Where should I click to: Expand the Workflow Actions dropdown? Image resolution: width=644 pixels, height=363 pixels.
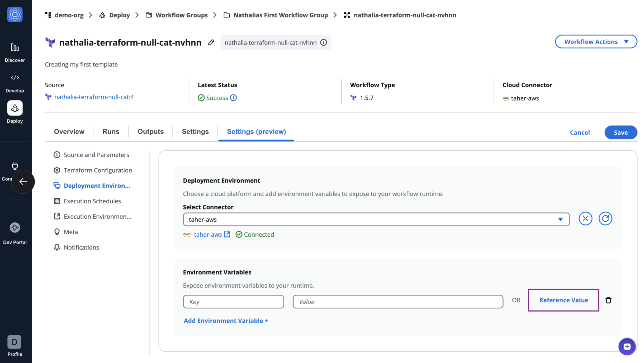pyautogui.click(x=596, y=42)
